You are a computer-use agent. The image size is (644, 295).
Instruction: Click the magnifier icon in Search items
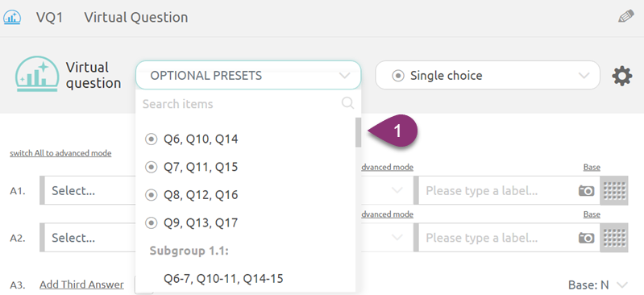click(x=347, y=103)
